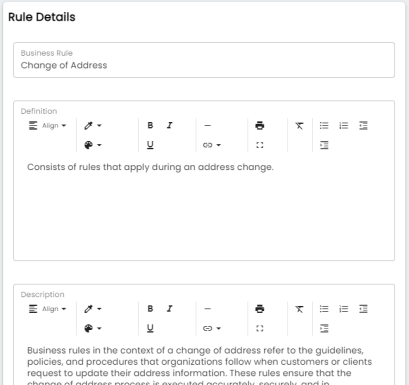
Task: Open Align dropdown in Definition toolbar
Action: pyautogui.click(x=48, y=126)
